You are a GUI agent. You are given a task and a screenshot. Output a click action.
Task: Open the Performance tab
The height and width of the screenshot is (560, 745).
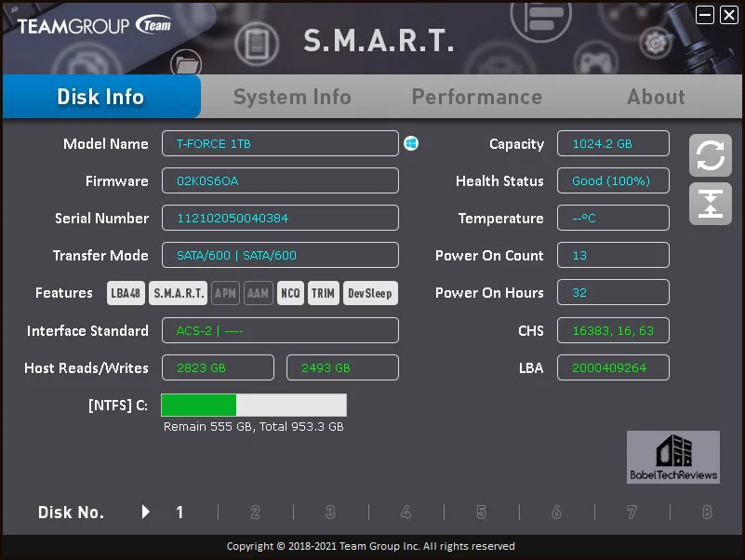(x=477, y=97)
